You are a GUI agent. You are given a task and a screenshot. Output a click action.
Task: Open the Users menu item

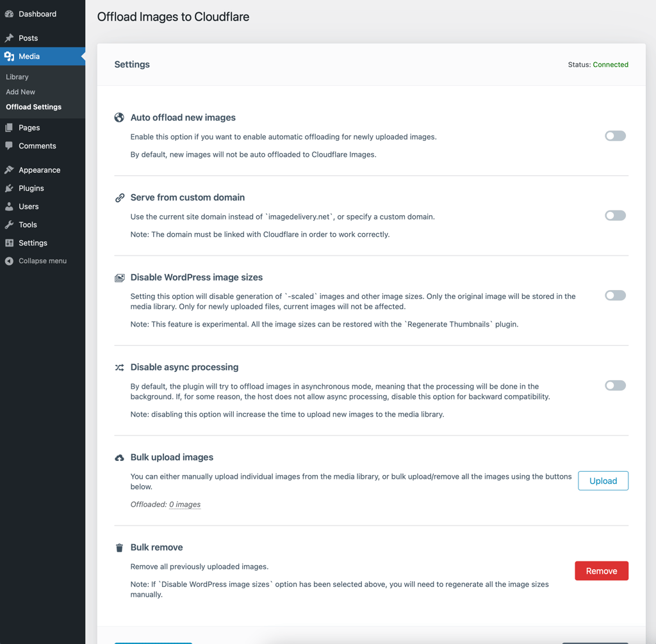tap(43, 207)
